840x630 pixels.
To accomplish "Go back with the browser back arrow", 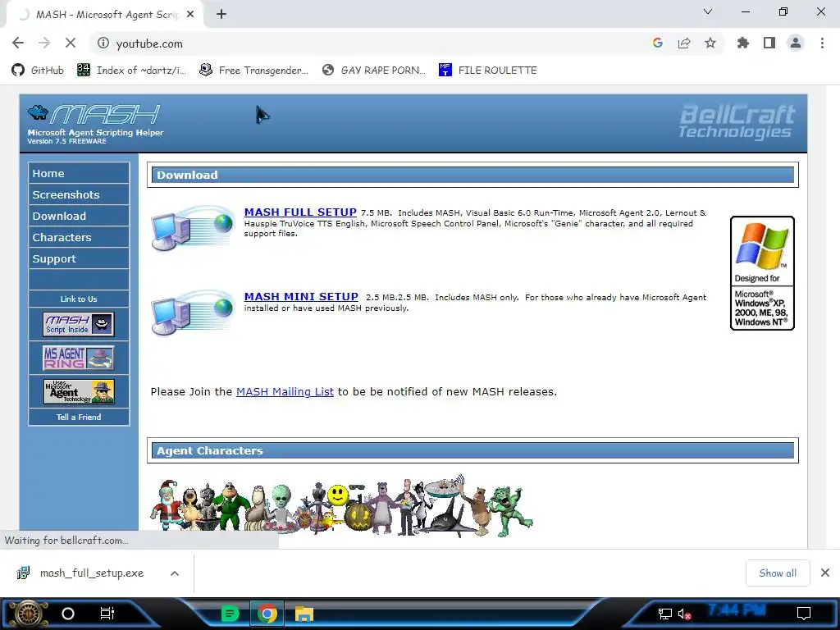I will (x=18, y=43).
